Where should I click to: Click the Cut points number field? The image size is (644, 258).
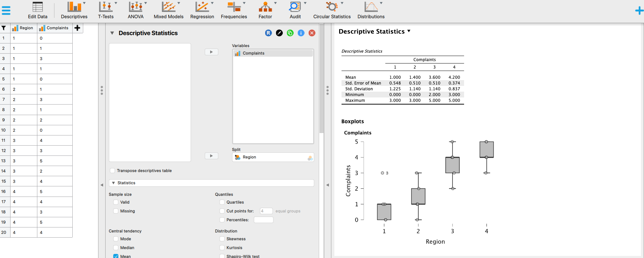[x=266, y=211]
